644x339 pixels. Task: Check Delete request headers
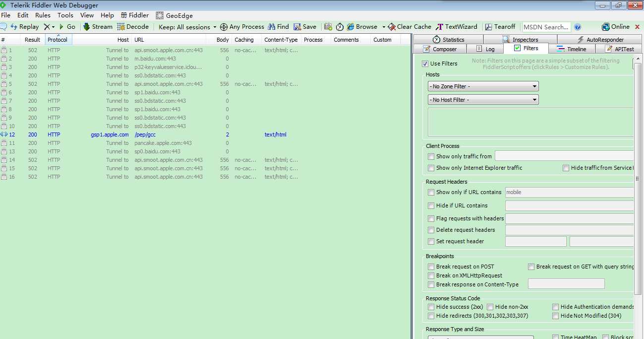431,230
